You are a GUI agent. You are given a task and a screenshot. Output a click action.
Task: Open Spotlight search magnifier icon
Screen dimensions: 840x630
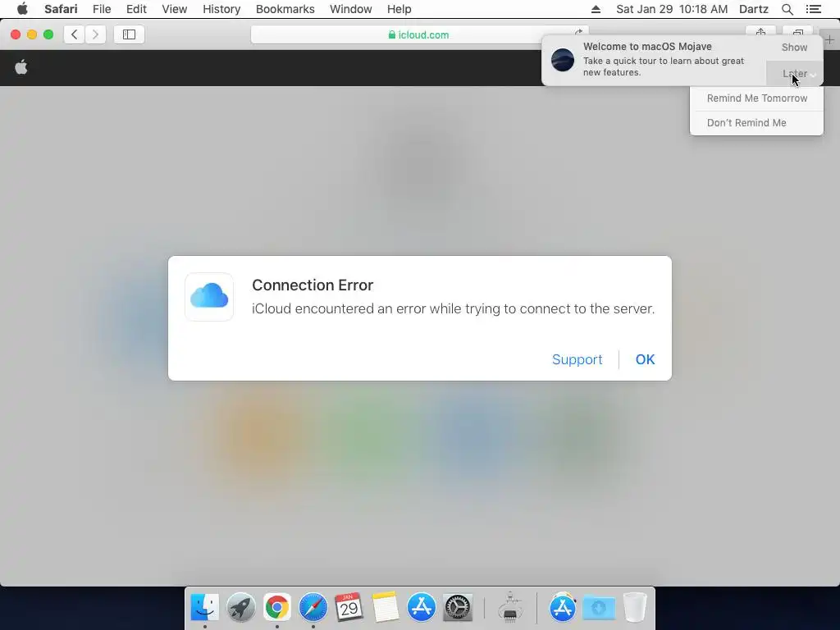click(787, 9)
